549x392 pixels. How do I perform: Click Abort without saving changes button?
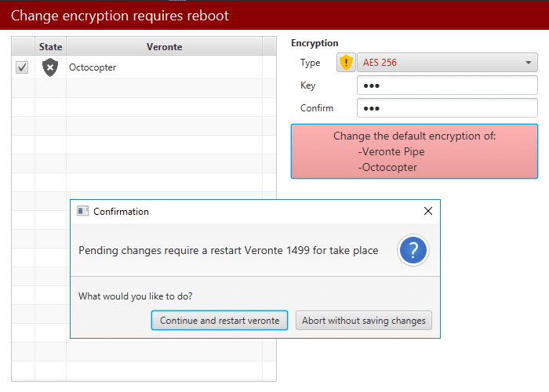364,320
